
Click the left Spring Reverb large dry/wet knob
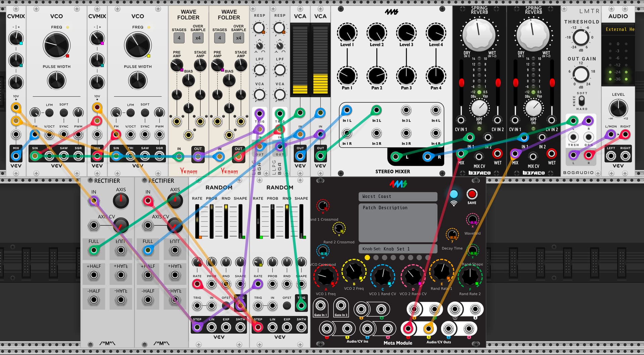click(479, 35)
